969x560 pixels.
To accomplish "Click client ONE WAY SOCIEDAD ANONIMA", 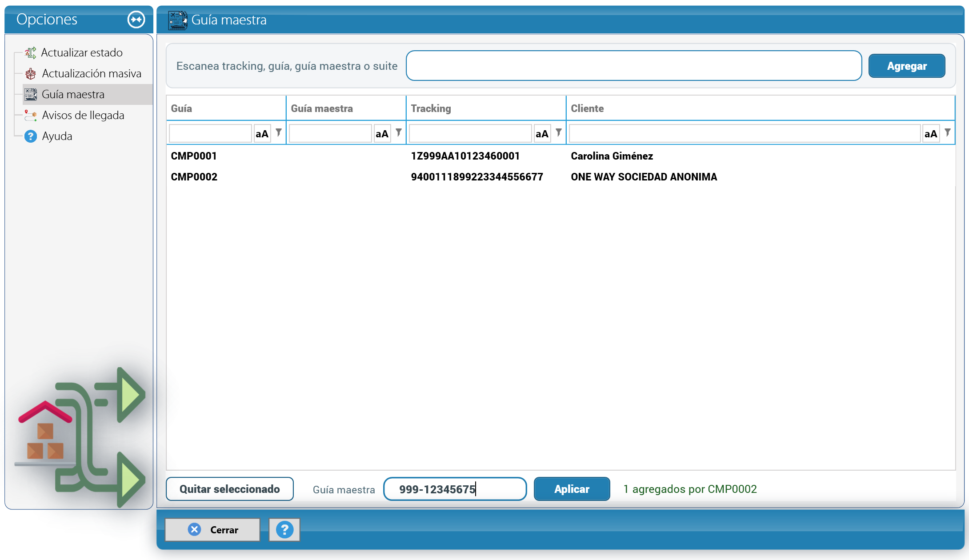I will tap(644, 177).
